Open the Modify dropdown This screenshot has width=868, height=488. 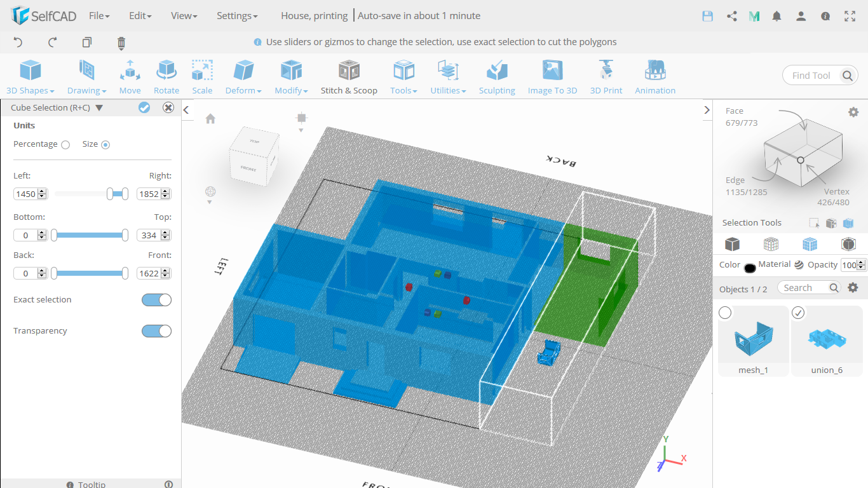coord(291,77)
